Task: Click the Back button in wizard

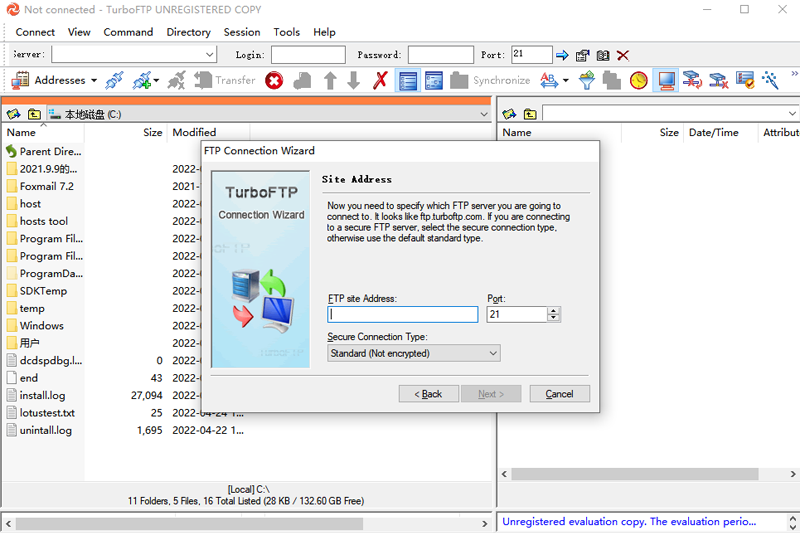Action: [429, 394]
